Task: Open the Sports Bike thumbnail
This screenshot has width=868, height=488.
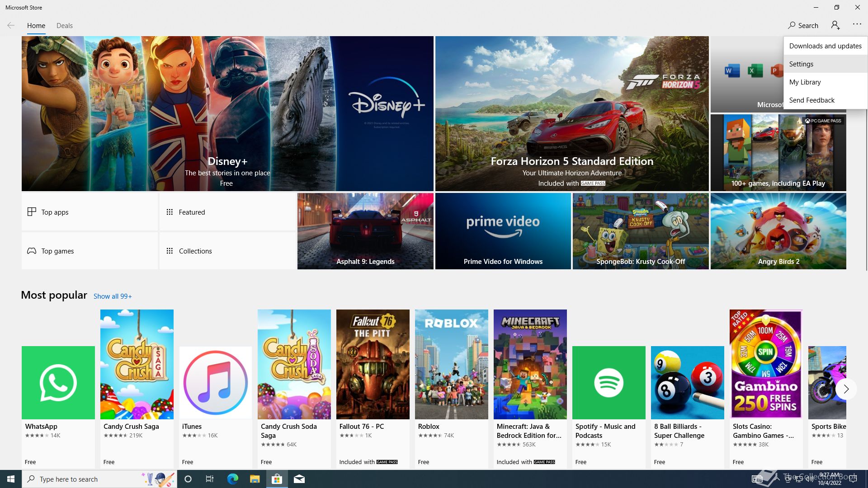Action: 827,383
